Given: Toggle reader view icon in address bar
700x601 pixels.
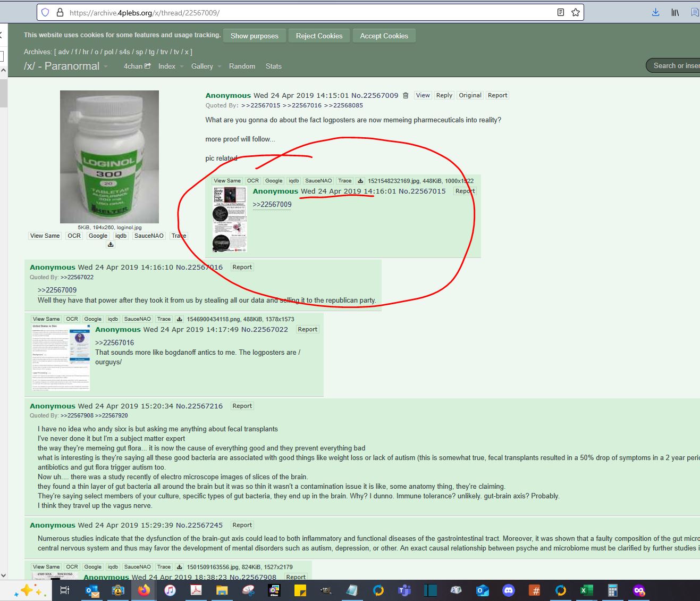Looking at the screenshot, I should coord(560,12).
